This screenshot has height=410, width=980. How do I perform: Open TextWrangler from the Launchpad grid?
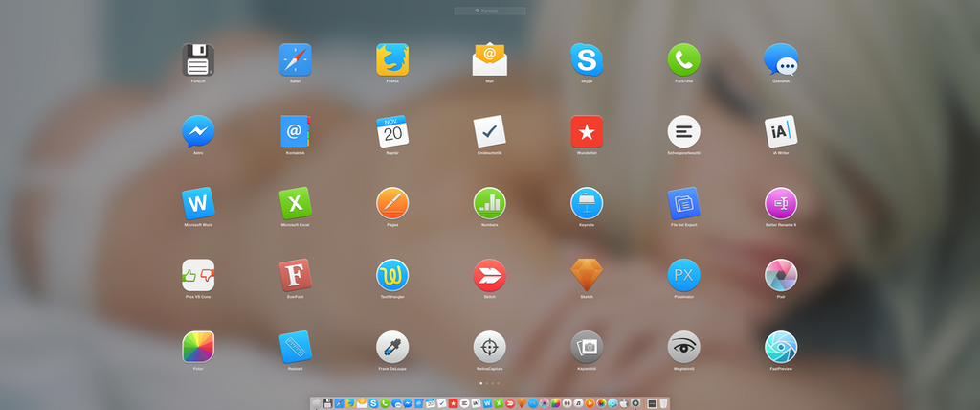pyautogui.click(x=392, y=276)
